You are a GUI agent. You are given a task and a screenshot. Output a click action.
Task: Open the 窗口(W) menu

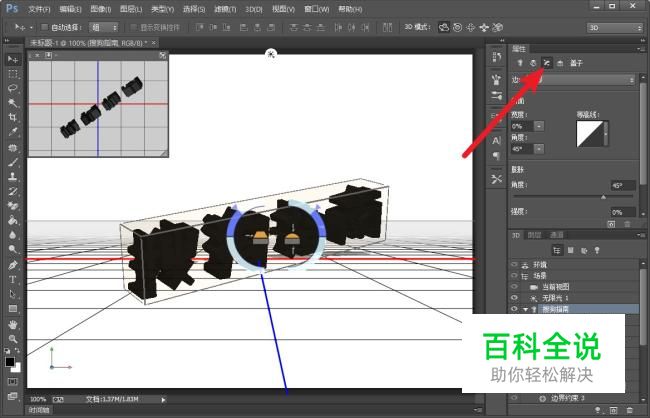coord(316,9)
